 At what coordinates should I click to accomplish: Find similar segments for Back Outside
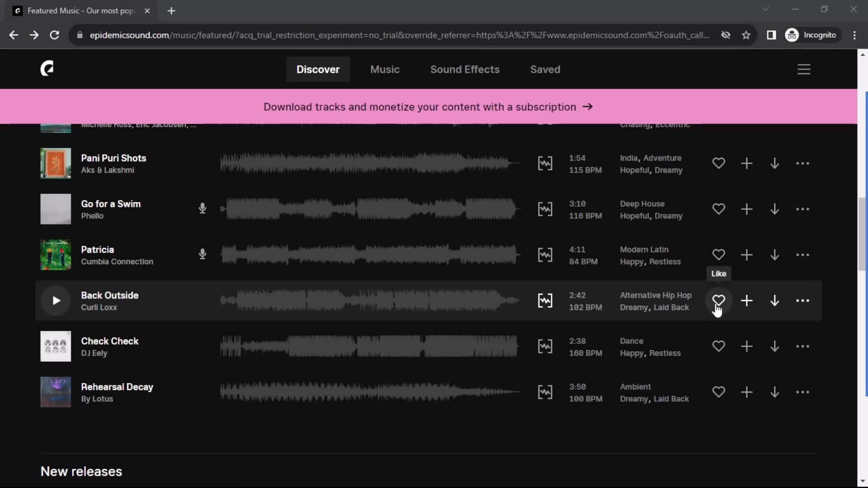point(545,300)
